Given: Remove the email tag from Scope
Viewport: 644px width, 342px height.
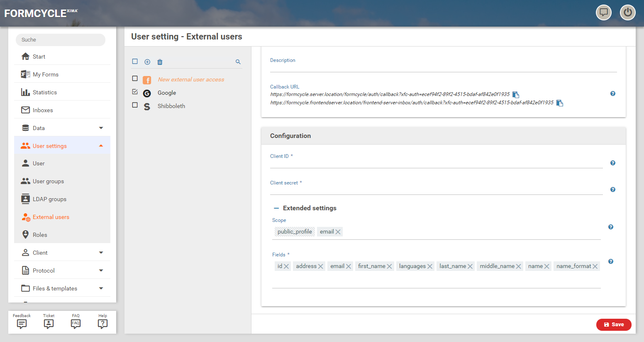Looking at the screenshot, I should 338,232.
